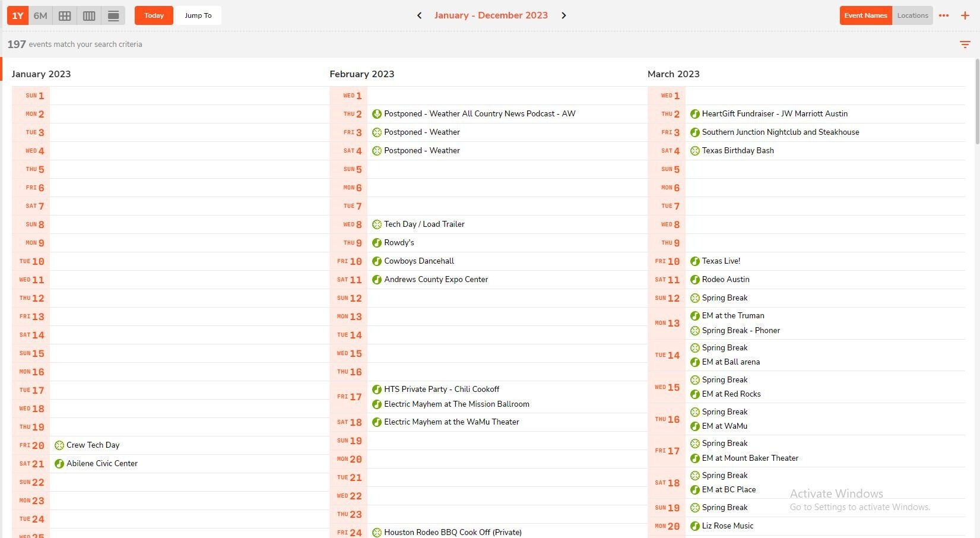Open the Cowboys Dancehall event
The image size is (980, 538).
tap(419, 261)
